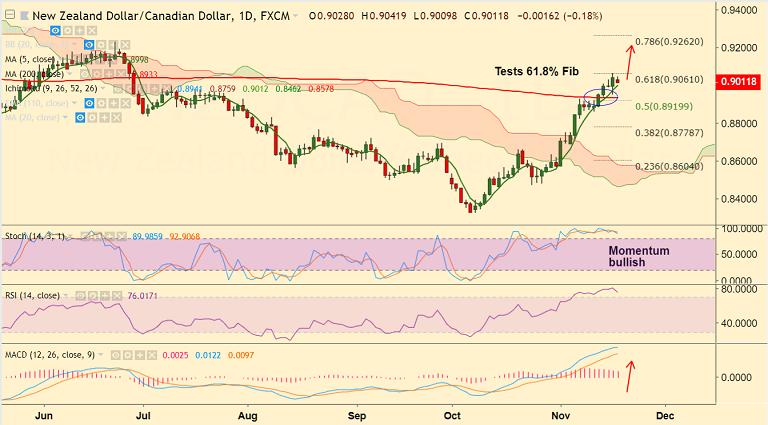
Task: Remove the Vol (20) indicator with its X
Action: pos(92,30)
